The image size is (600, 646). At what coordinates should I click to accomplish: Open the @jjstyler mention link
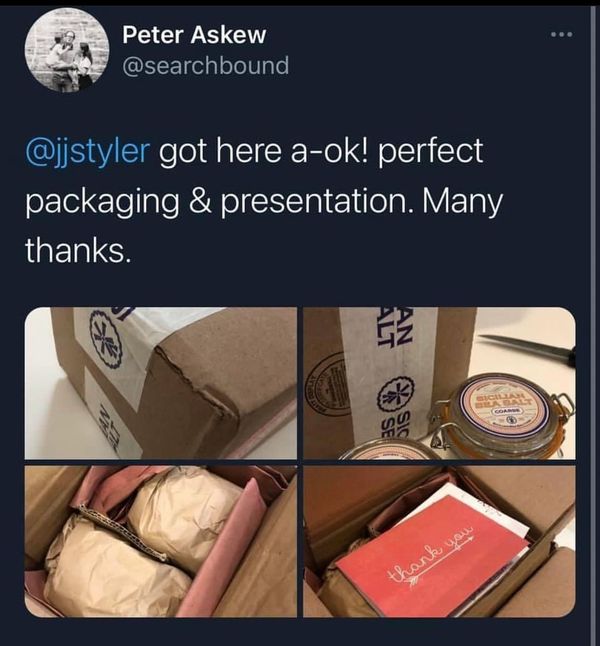(x=87, y=151)
